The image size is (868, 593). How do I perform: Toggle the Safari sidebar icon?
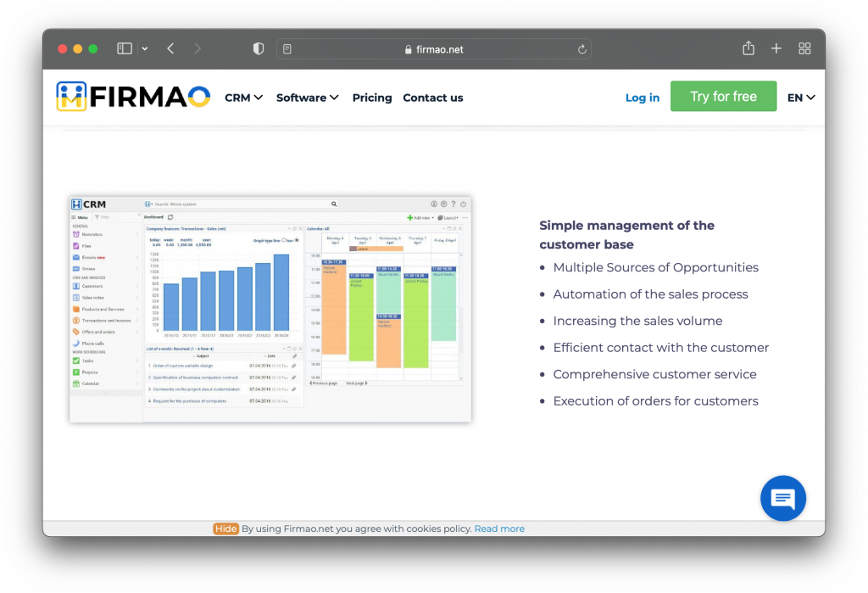pyautogui.click(x=125, y=48)
